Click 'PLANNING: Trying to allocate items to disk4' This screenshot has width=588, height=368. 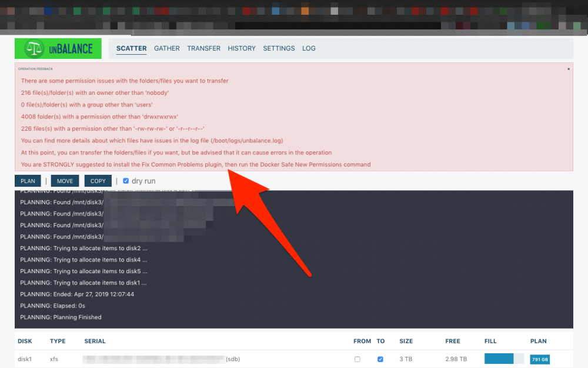click(83, 260)
